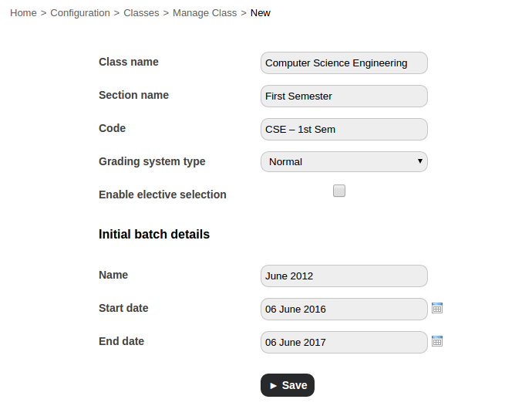Navigate to Classes breadcrumb link
This screenshot has height=406, width=532.
[141, 13]
